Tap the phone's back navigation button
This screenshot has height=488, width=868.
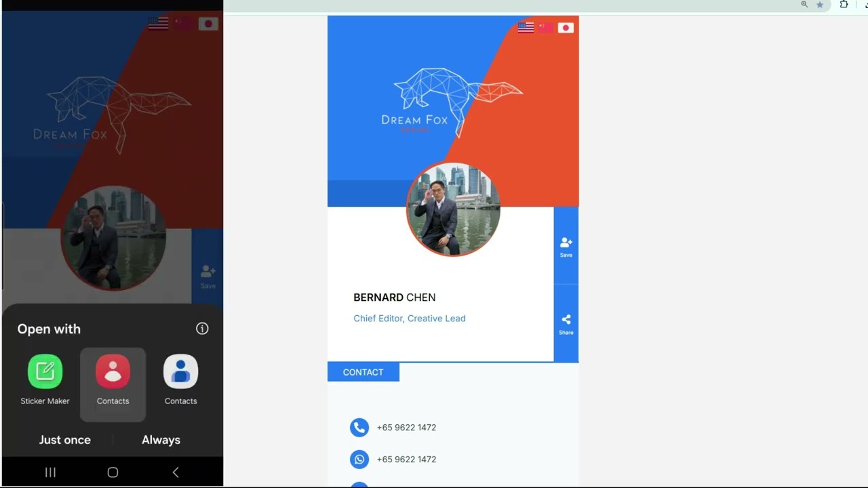(176, 472)
